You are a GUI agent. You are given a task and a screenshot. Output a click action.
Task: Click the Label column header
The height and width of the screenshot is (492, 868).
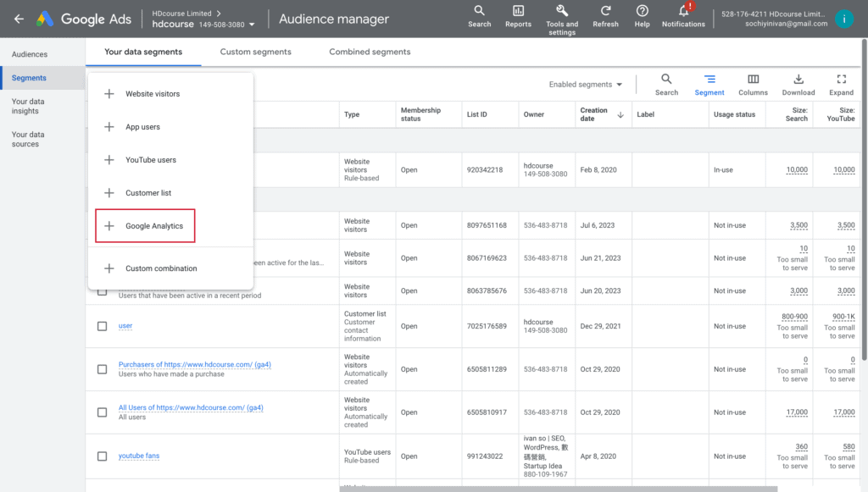pyautogui.click(x=645, y=114)
